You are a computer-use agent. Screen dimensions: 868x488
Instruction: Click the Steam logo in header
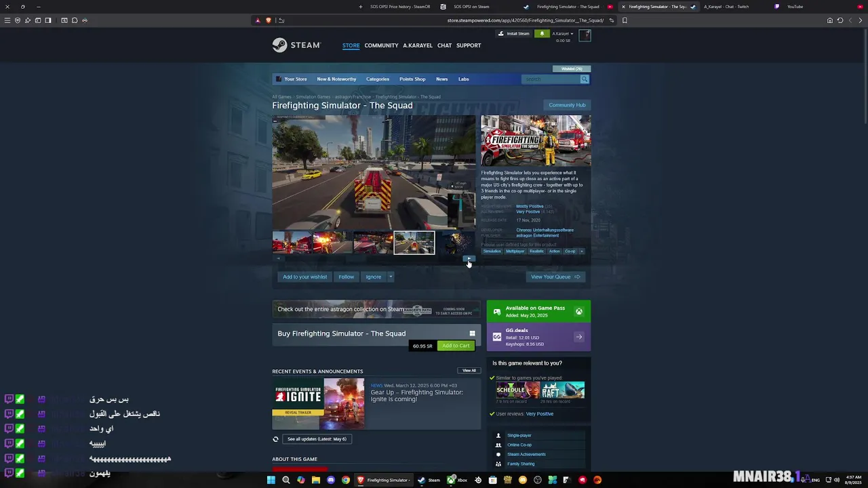pyautogui.click(x=296, y=45)
